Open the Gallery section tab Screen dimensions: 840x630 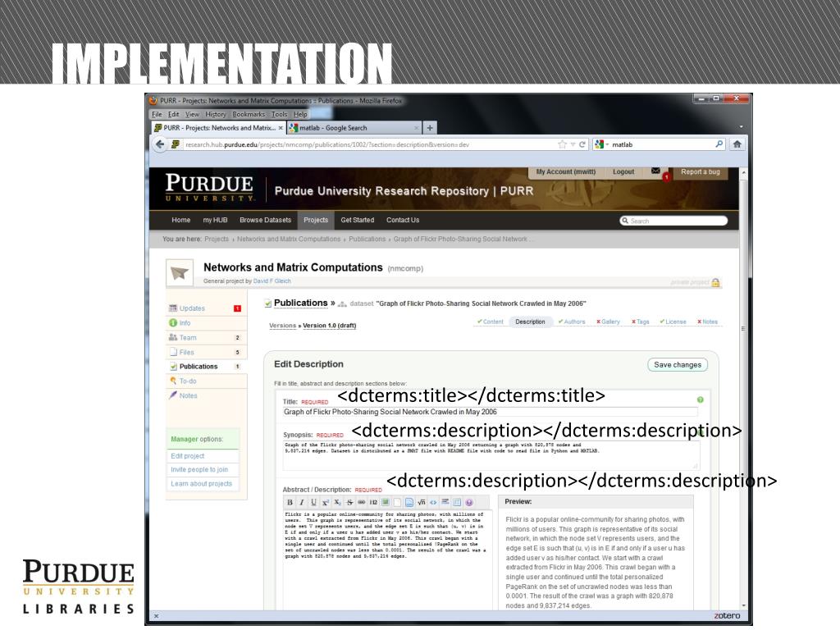click(x=608, y=322)
